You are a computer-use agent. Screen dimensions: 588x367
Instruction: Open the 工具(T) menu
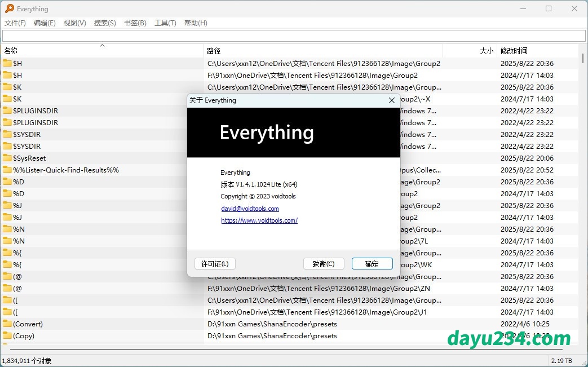pyautogui.click(x=165, y=23)
